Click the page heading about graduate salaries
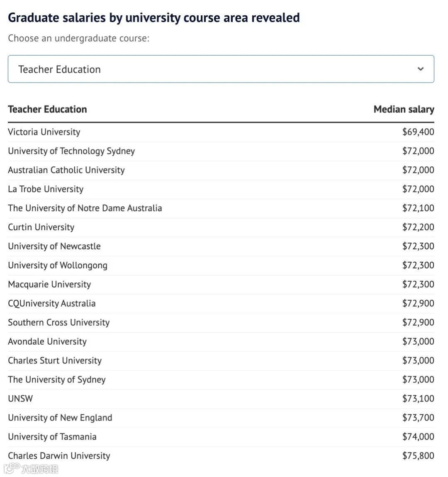The height and width of the screenshot is (477, 448). tap(154, 18)
